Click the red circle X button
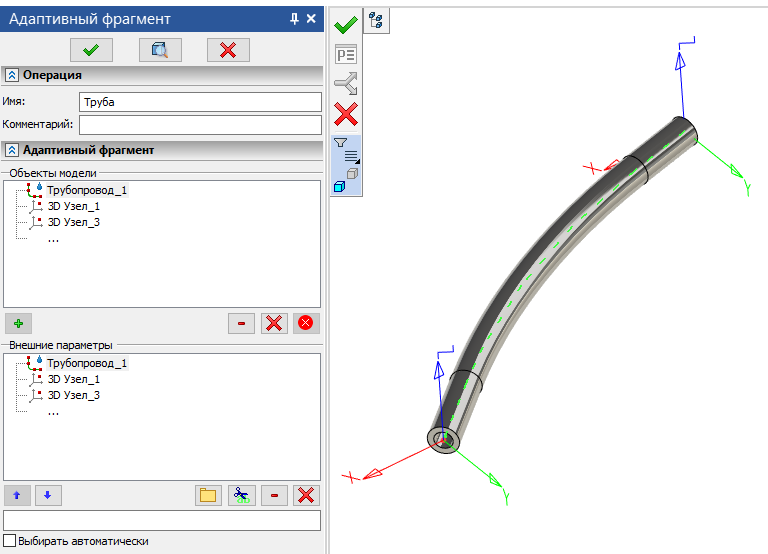The width and height of the screenshot is (768, 554). tap(306, 323)
